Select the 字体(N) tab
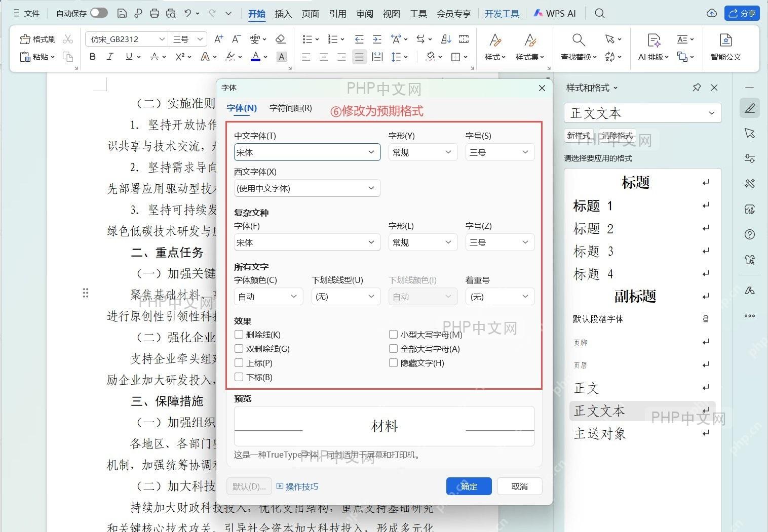 (242, 108)
